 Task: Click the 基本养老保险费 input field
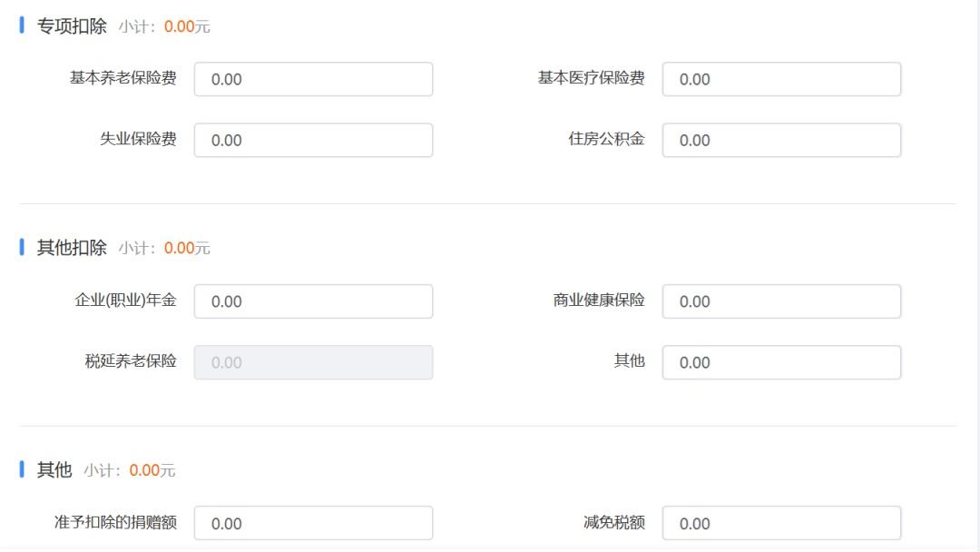pyautogui.click(x=313, y=79)
